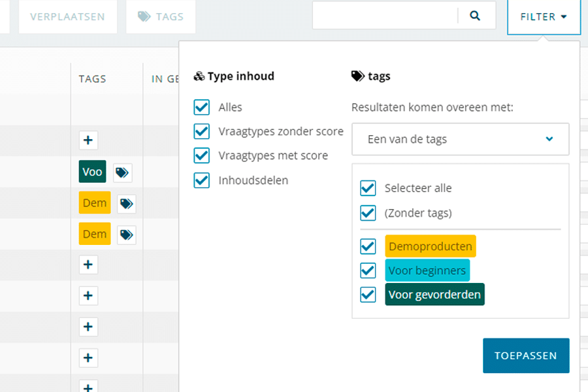The image size is (588, 392).
Task: Click tag icon beside second Dem tag
Action: [x=127, y=234]
